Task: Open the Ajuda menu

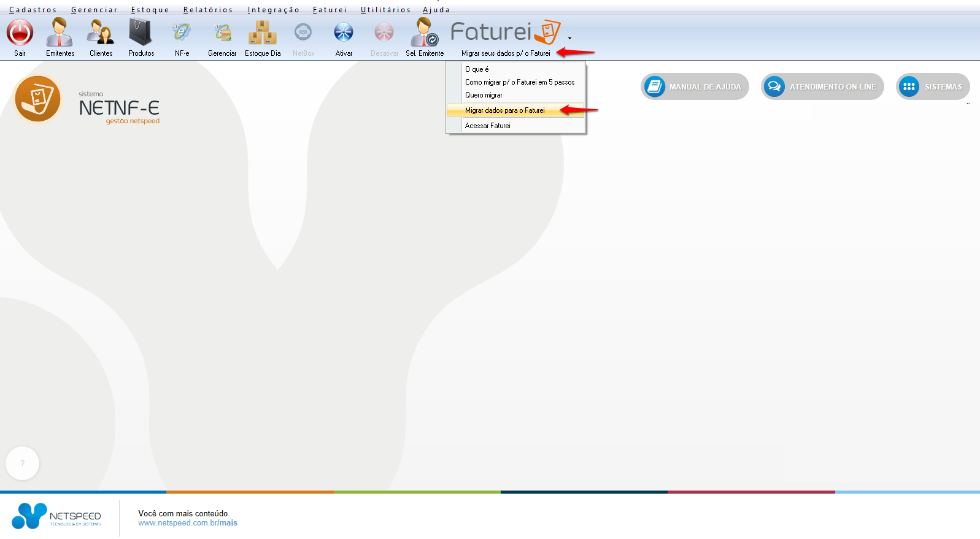Action: click(436, 10)
